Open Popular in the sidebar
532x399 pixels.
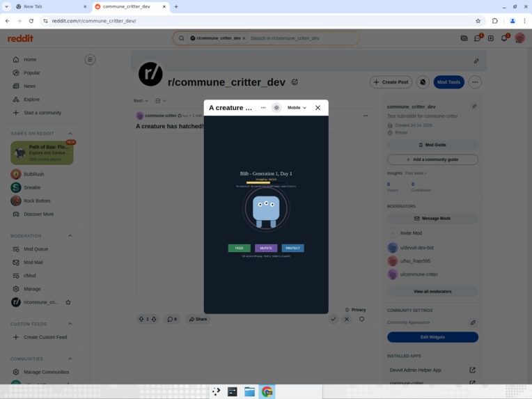click(31, 72)
